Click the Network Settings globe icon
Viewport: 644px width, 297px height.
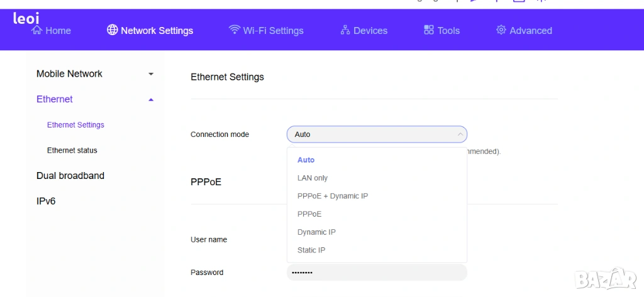(113, 30)
